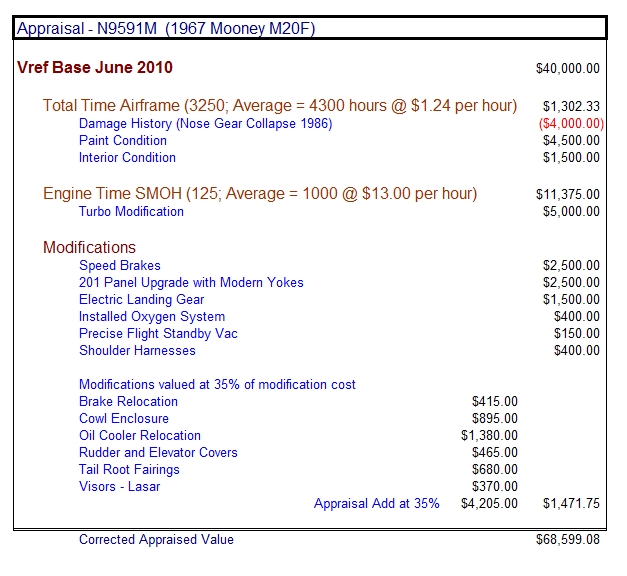This screenshot has width=627, height=576.
Task: Click the Corrected Appraised Value total $68,599.08
Action: click(567, 540)
